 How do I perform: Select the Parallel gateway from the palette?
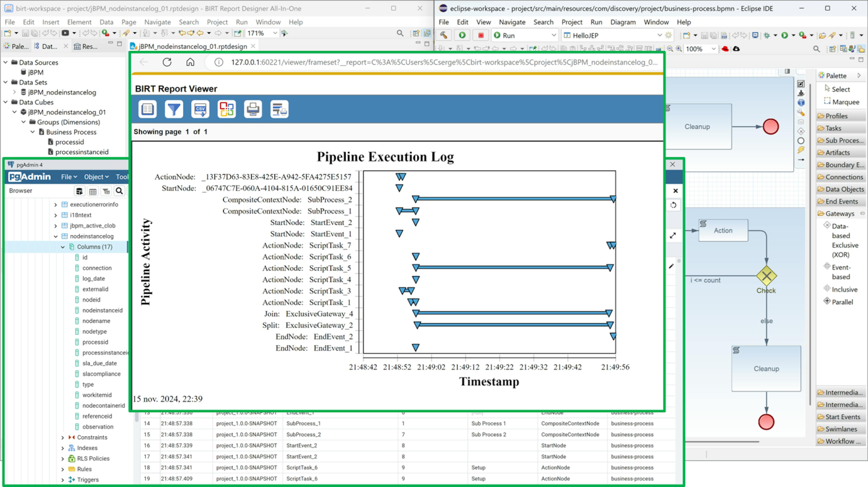(842, 302)
